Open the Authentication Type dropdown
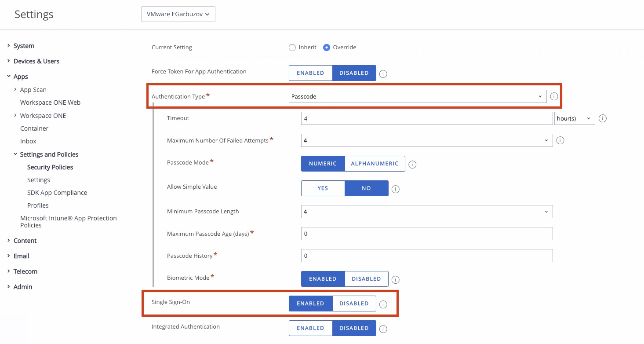 tap(417, 96)
